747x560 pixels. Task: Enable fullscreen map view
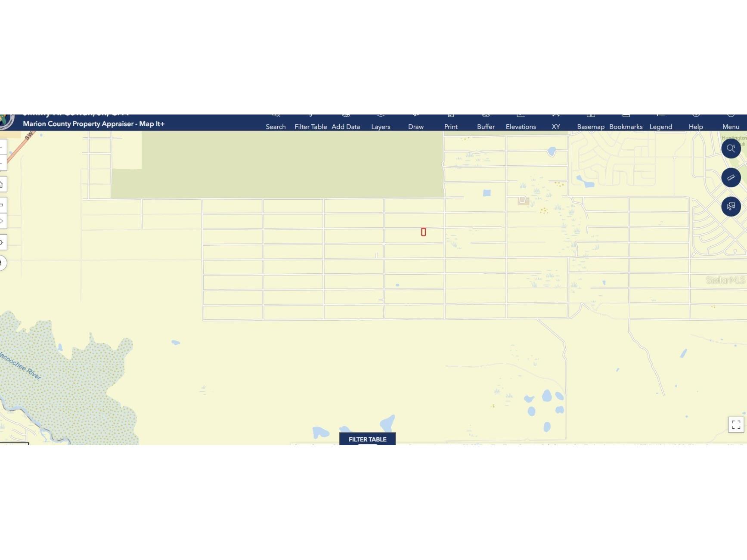[x=736, y=424]
